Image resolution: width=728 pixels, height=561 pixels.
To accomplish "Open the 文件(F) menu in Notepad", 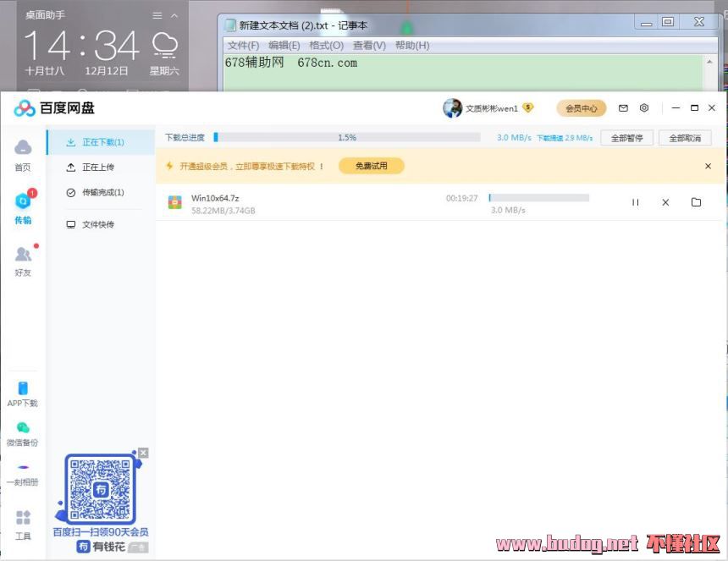I will (243, 46).
